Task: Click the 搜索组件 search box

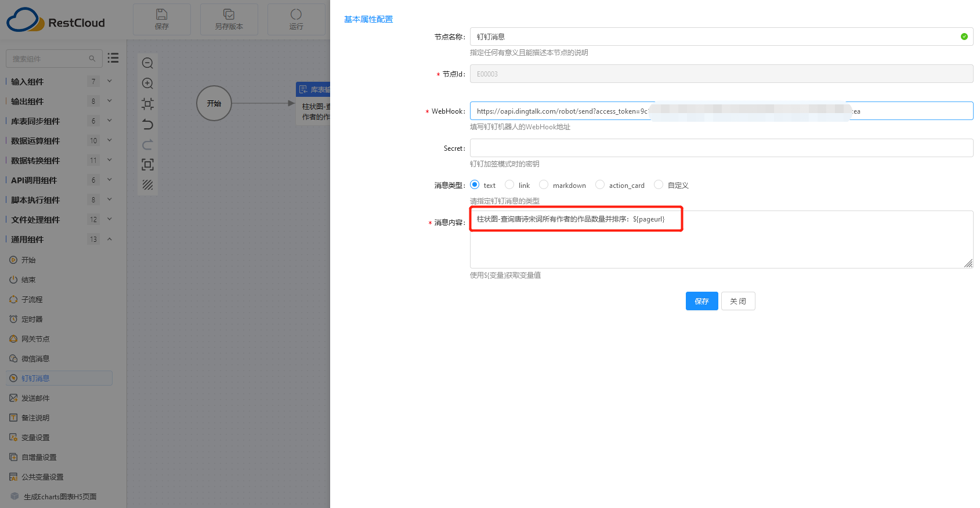Action: point(54,59)
